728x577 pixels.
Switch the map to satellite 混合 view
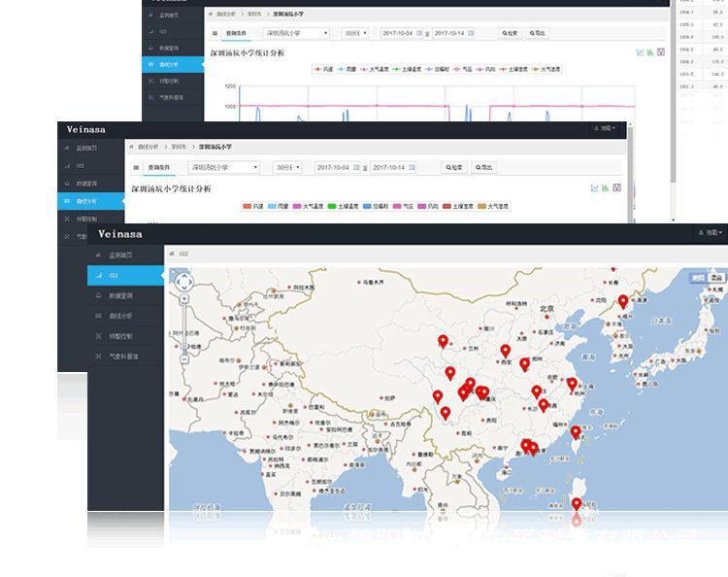pos(717,278)
